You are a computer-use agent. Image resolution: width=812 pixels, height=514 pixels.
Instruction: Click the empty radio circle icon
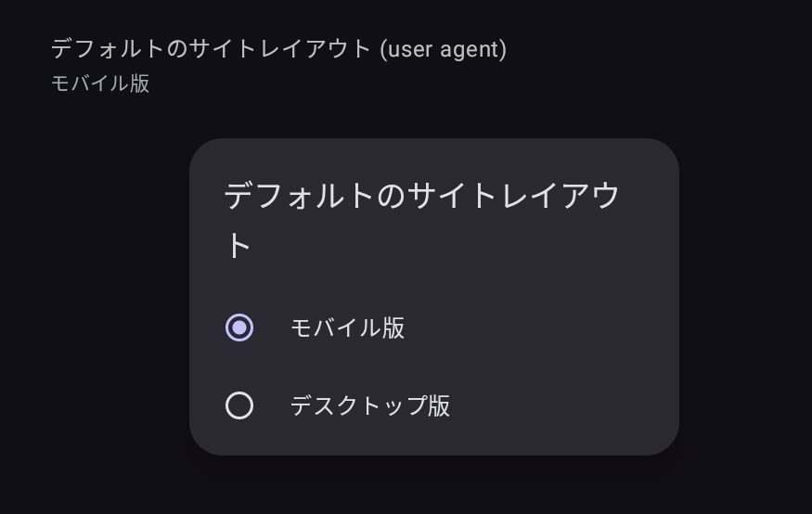(x=239, y=405)
